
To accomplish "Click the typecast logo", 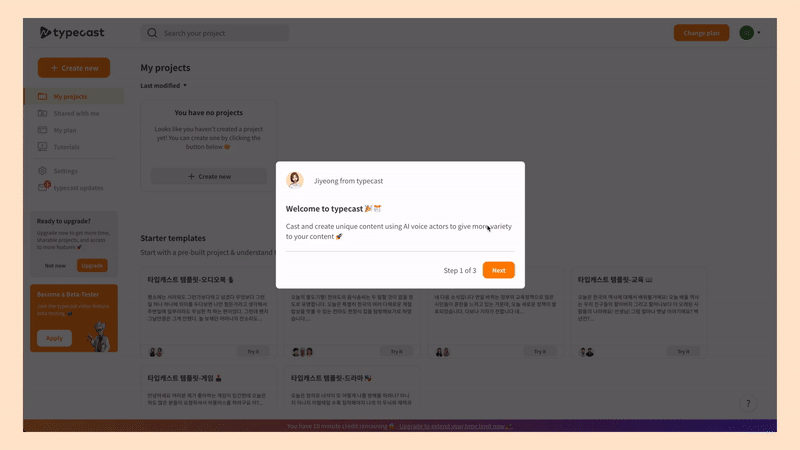I will 72,33.
